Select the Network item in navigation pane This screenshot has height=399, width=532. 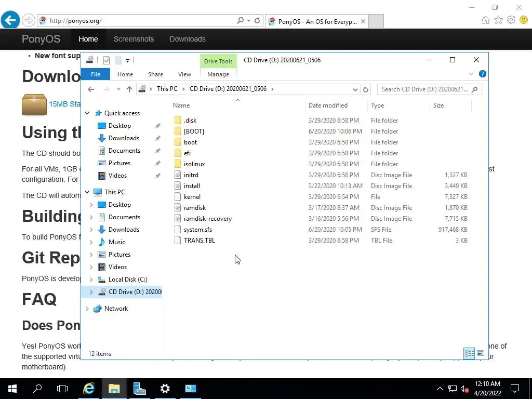click(x=116, y=309)
